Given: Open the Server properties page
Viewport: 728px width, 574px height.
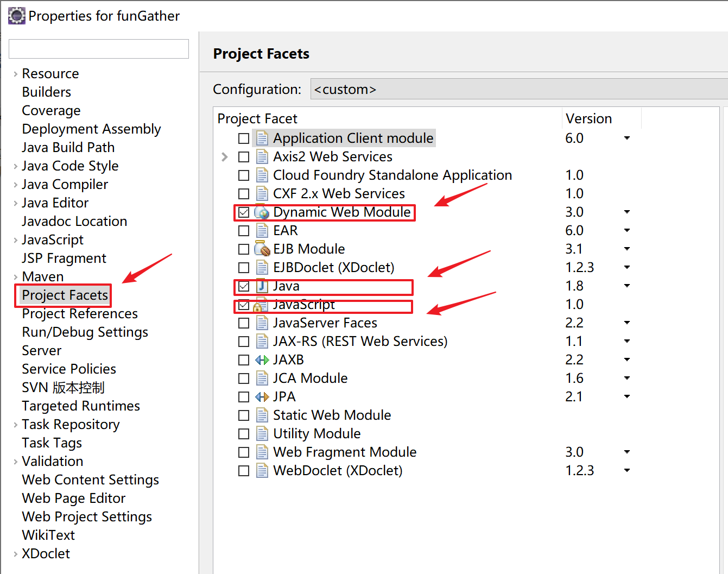Looking at the screenshot, I should pos(42,351).
